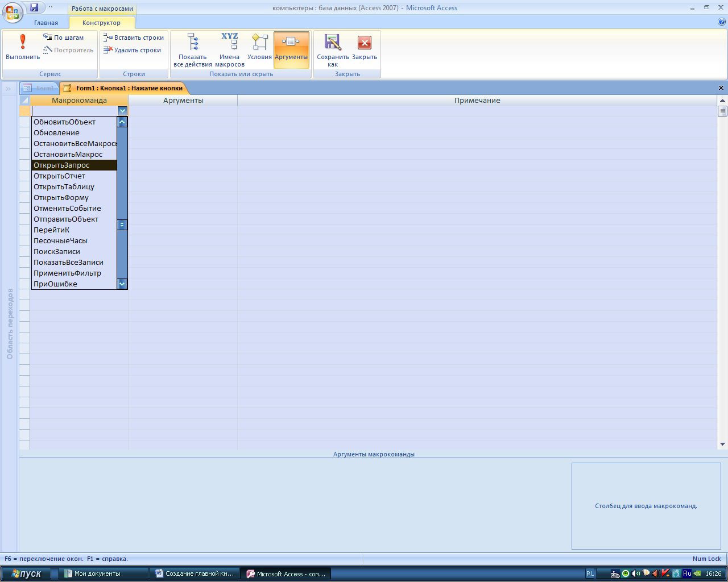
Task: Choose ПоказатьВсеЗаписи action
Action: [74, 262]
